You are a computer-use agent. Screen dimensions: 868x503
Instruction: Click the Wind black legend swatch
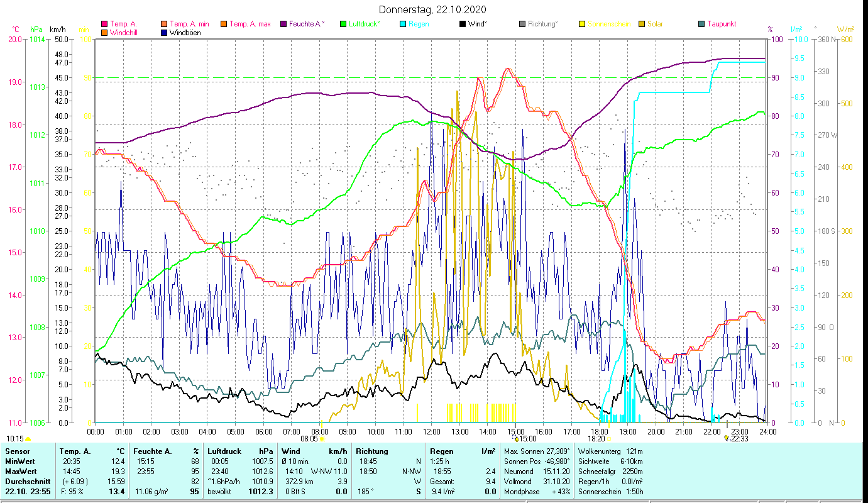coord(462,24)
